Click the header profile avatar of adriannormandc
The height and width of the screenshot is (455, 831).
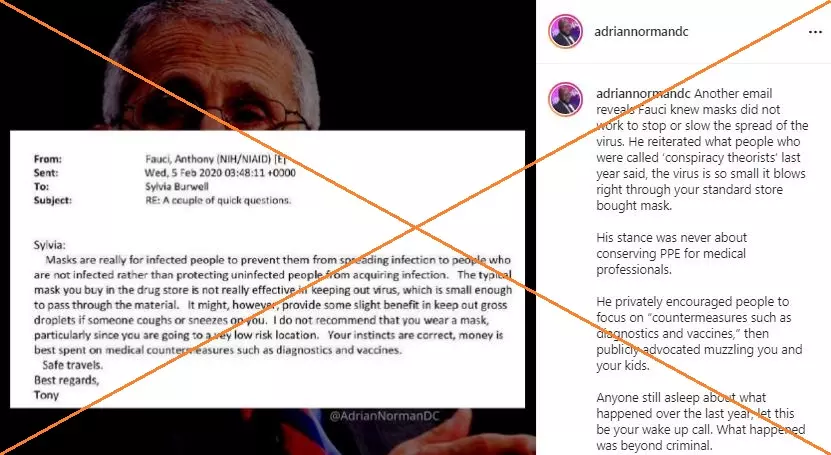(x=565, y=32)
